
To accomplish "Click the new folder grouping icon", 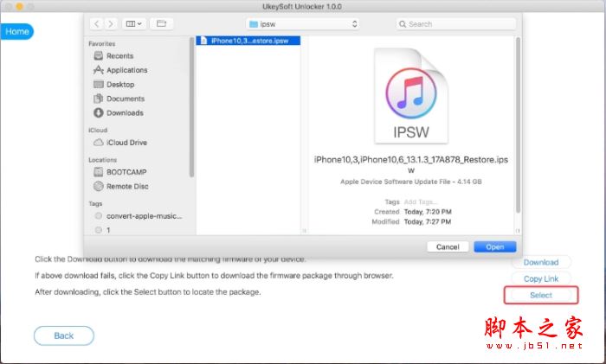I will click(x=161, y=24).
